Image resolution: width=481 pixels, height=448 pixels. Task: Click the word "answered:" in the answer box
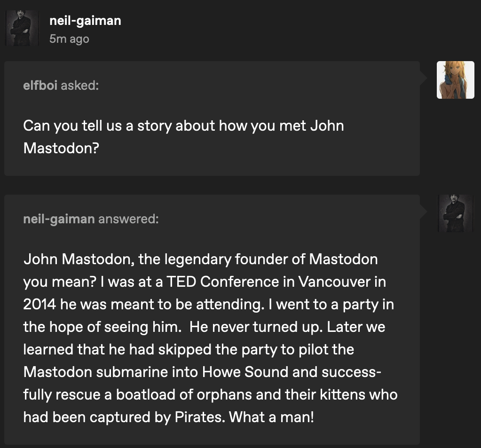(128, 219)
